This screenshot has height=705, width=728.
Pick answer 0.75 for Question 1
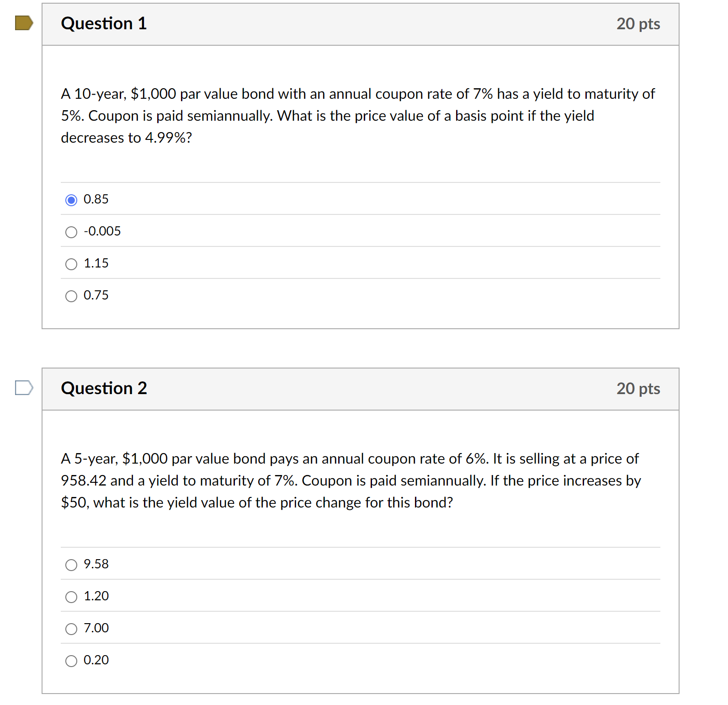pos(71,296)
